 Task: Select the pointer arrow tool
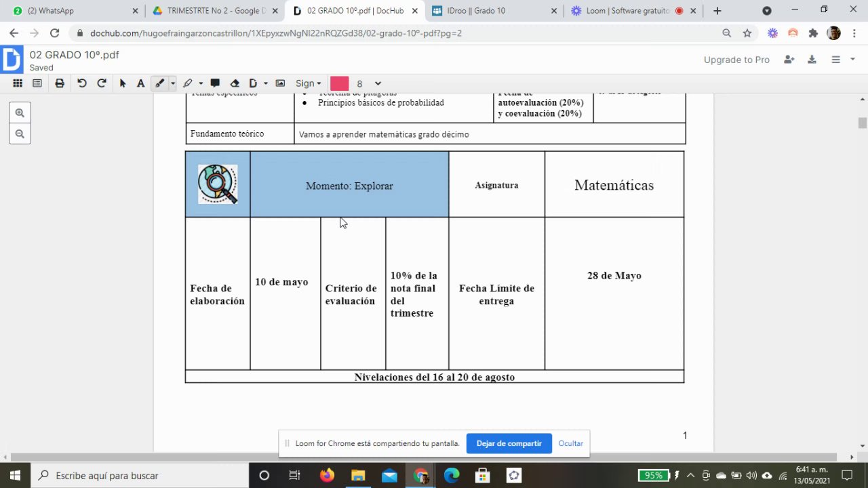point(123,83)
